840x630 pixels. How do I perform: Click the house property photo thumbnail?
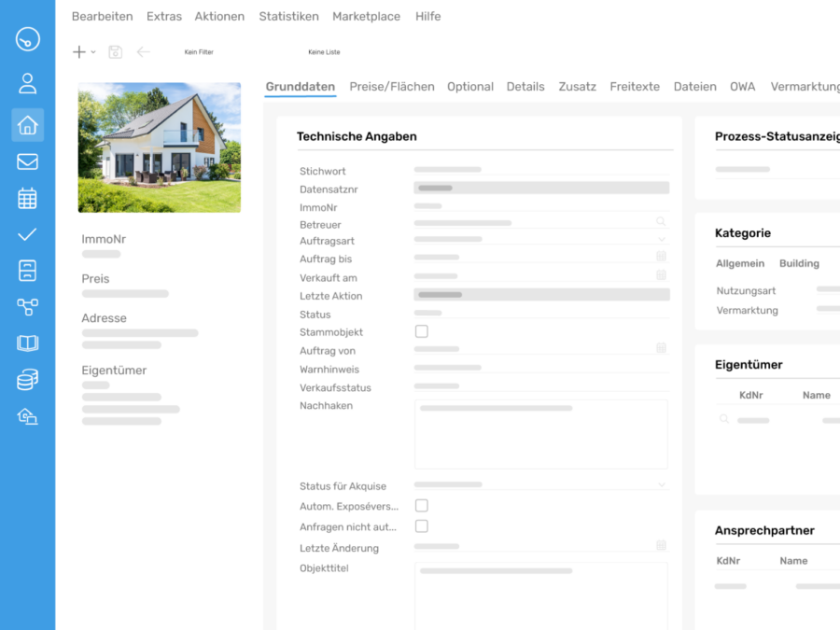[159, 147]
